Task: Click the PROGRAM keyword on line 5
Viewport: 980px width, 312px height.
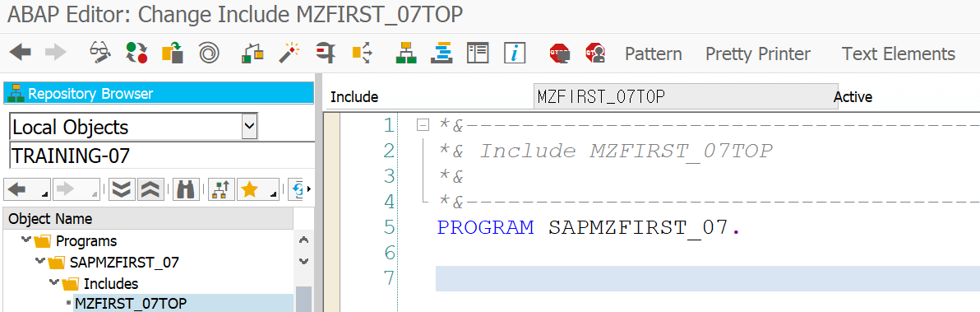Action: click(486, 227)
